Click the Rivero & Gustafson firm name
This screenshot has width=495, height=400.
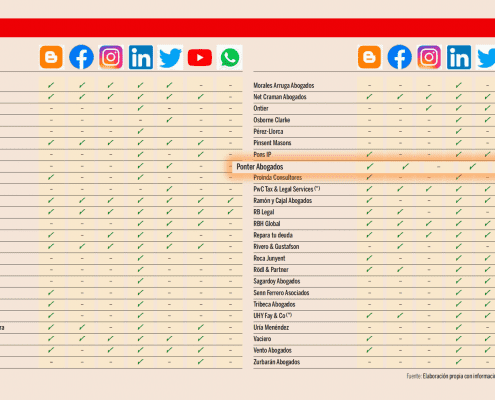[x=276, y=246]
